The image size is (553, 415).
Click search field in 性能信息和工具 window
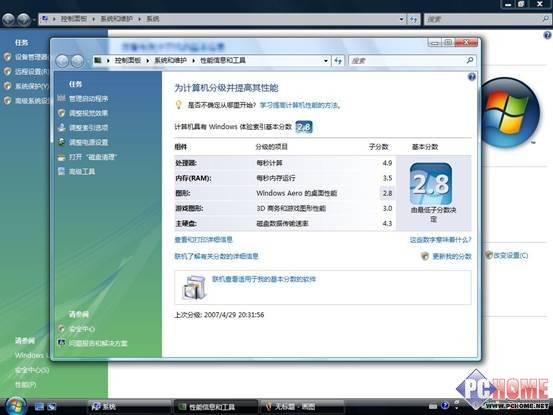412,61
